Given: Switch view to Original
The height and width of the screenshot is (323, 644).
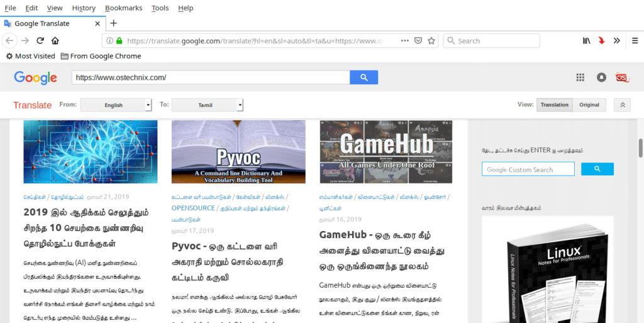Looking at the screenshot, I should (x=589, y=105).
